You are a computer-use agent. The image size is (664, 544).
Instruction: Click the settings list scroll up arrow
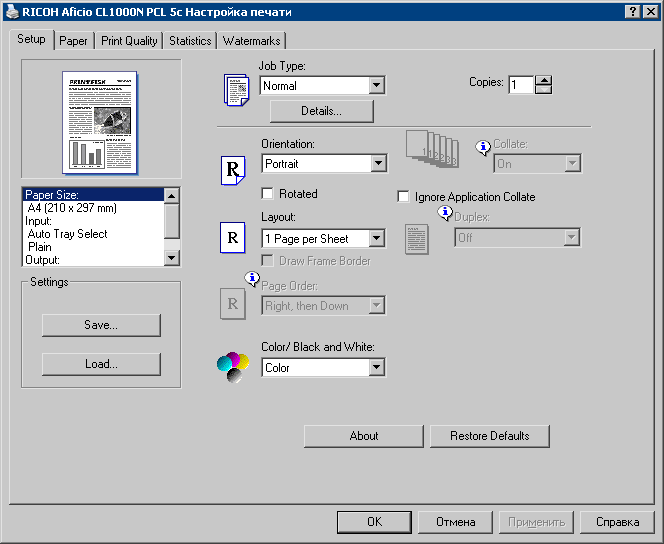point(172,196)
